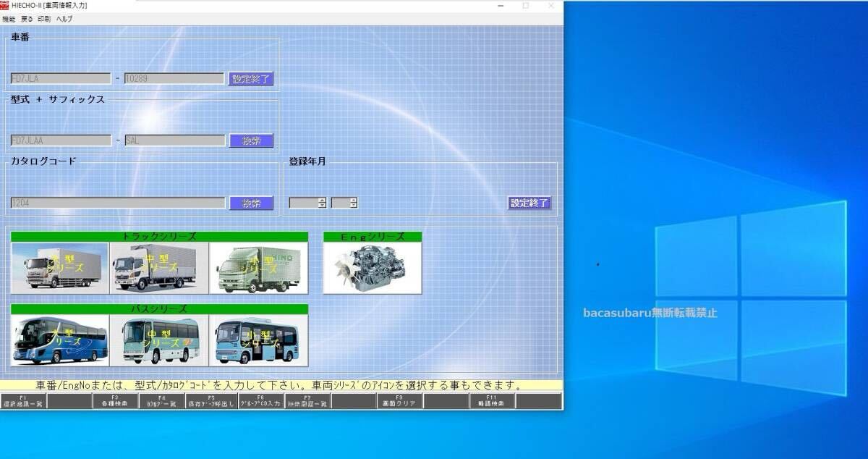The width and height of the screenshot is (868, 459).
Task: Click the SAL suffix field
Action: 174,140
